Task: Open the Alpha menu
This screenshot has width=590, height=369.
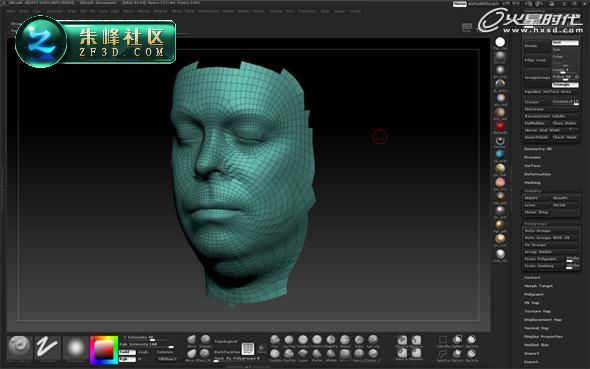Action: pyautogui.click(x=10, y=11)
